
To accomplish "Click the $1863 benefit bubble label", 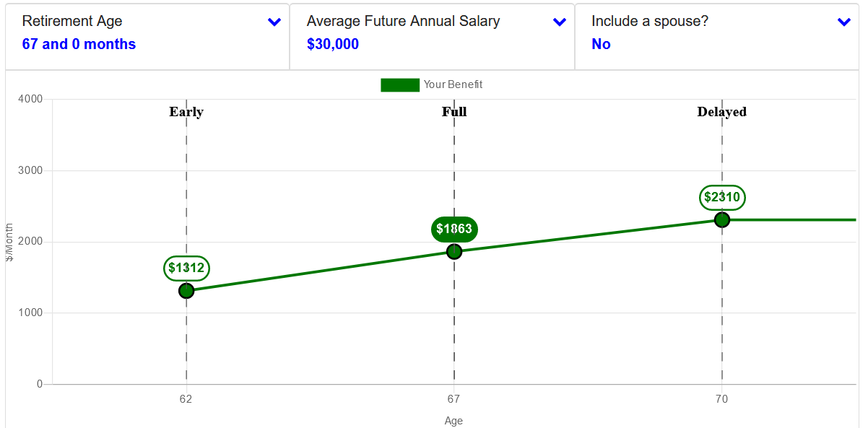I will (454, 229).
